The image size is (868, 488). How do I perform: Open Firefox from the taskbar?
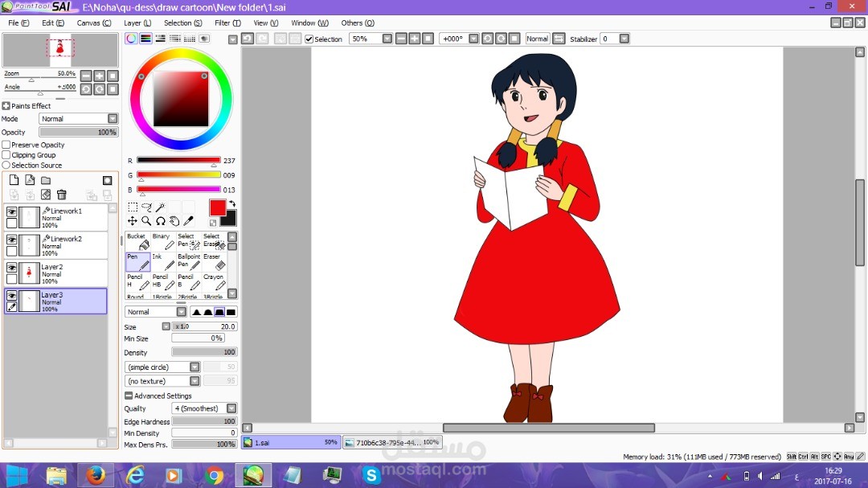click(95, 475)
